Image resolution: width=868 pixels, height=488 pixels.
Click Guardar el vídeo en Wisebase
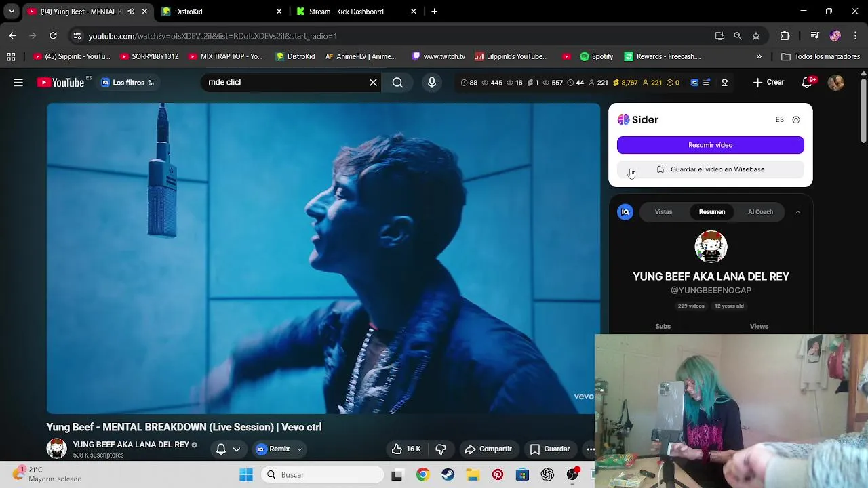pos(710,169)
